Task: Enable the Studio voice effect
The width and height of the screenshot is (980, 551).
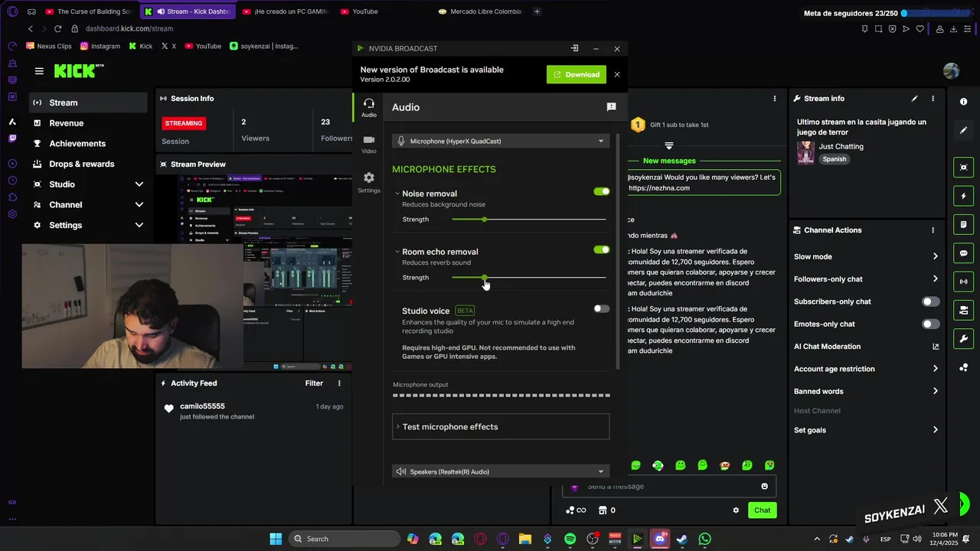Action: click(602, 309)
